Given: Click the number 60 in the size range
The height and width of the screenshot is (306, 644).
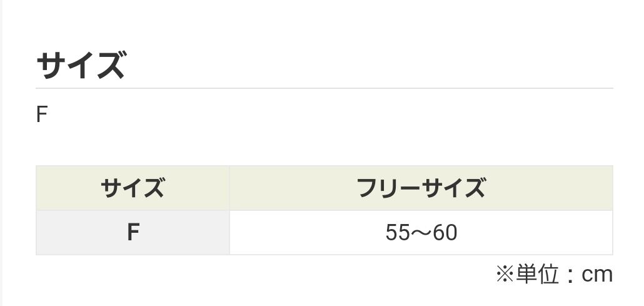Looking at the screenshot, I should coord(445,233).
